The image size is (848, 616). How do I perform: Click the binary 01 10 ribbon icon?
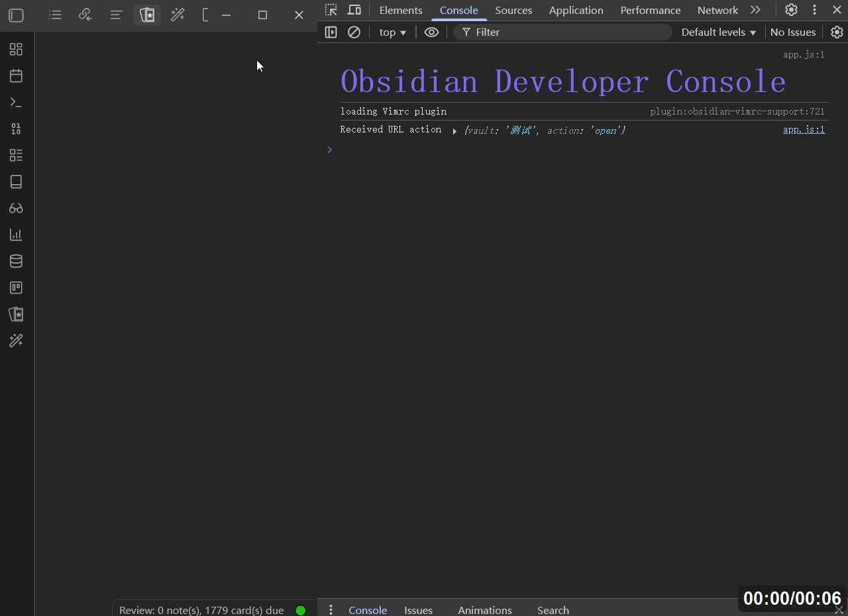click(x=16, y=128)
